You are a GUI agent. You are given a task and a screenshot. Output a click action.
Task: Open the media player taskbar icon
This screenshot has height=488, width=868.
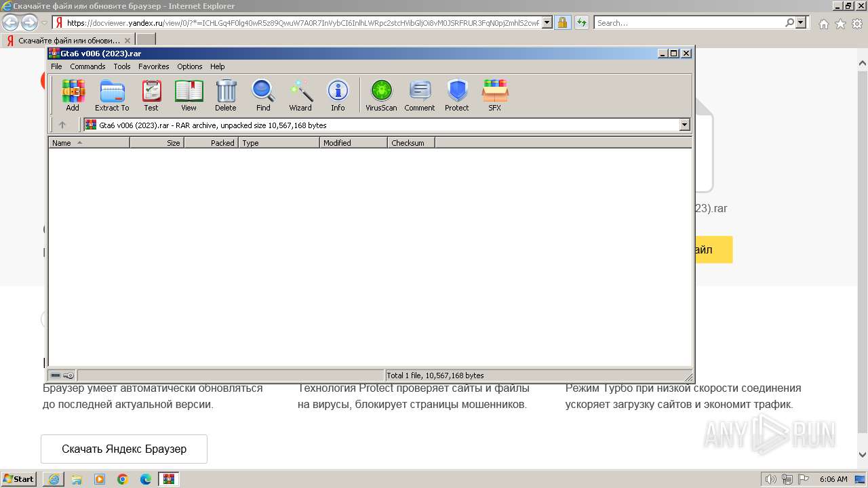coord(100,479)
